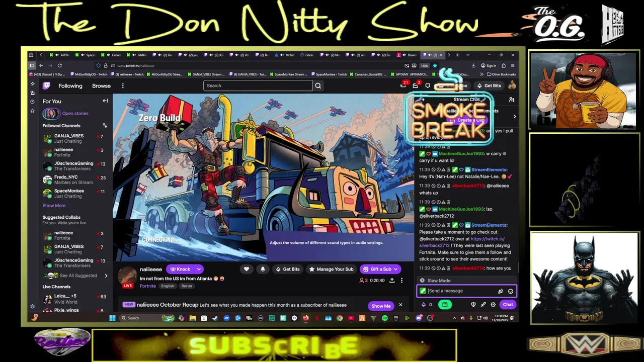The height and width of the screenshot is (362, 644).
Task: Click Get Bits in the top header
Action: [x=489, y=86]
